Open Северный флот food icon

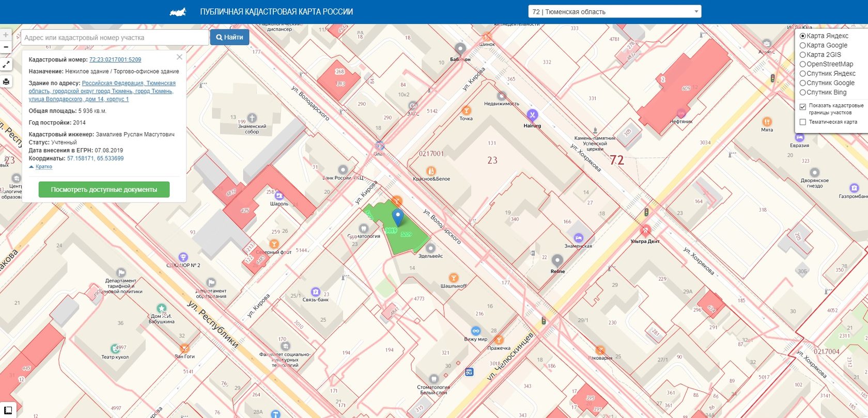[274, 244]
